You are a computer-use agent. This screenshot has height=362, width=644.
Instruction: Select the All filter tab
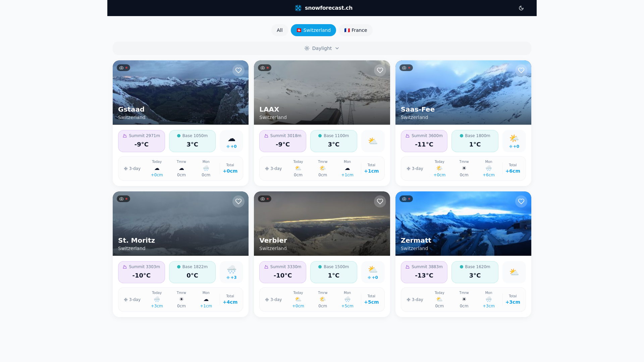(279, 30)
